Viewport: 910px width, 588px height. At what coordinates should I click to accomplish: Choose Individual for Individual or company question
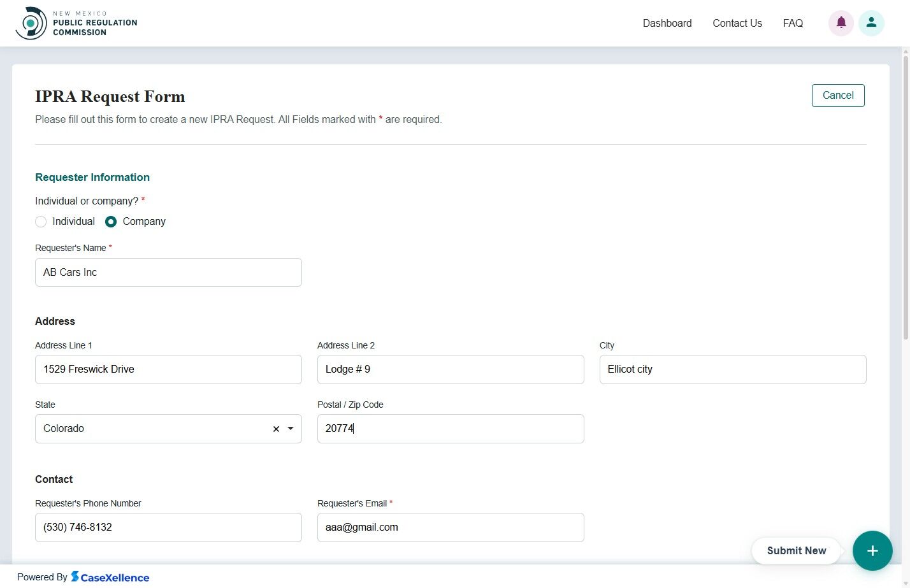41,222
